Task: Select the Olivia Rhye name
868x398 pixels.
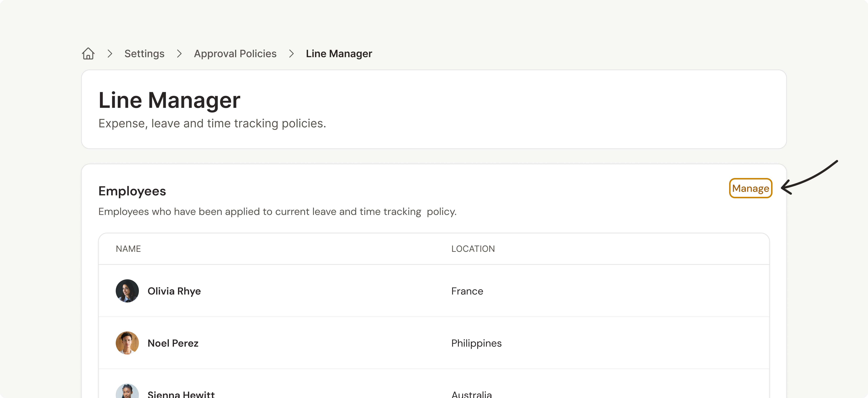Action: tap(174, 291)
